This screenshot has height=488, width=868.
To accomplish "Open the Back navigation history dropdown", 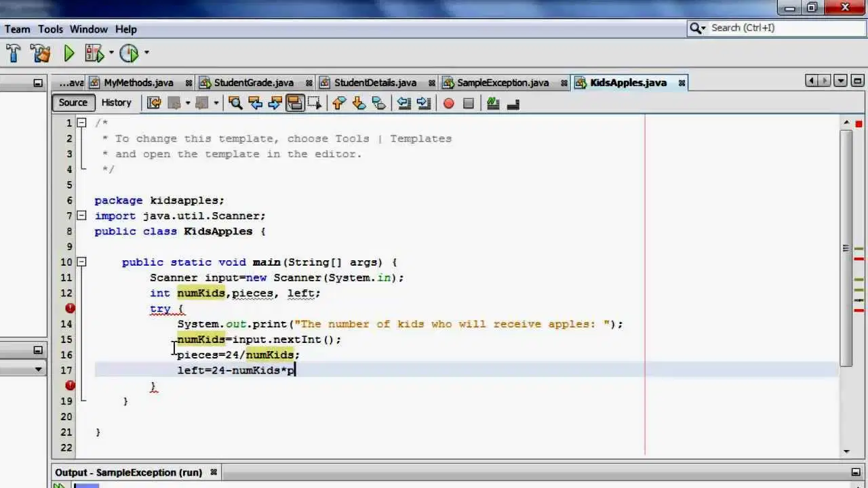I will [188, 103].
